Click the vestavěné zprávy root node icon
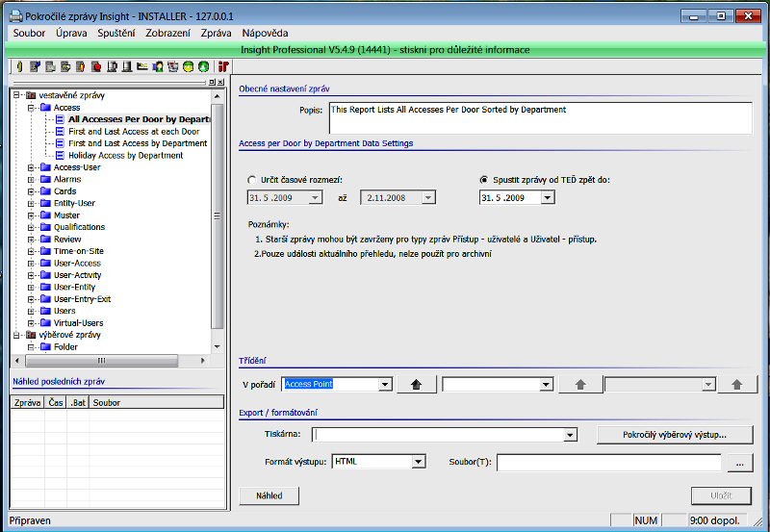The height and width of the screenshot is (532, 770). click(x=30, y=96)
